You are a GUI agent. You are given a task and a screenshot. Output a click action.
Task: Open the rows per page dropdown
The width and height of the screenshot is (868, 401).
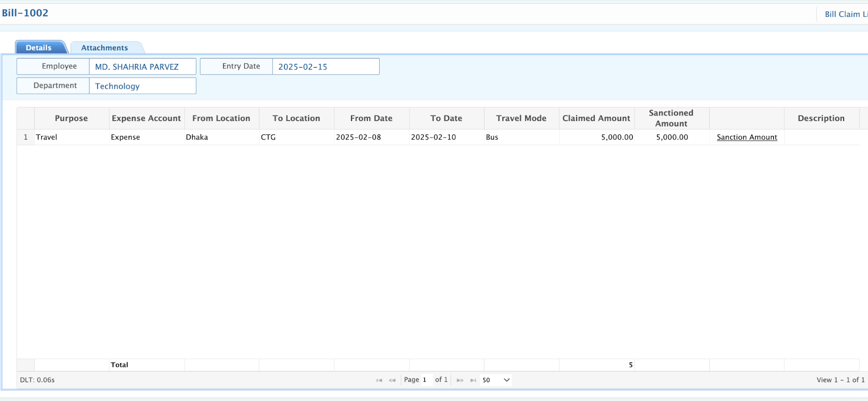coord(496,380)
